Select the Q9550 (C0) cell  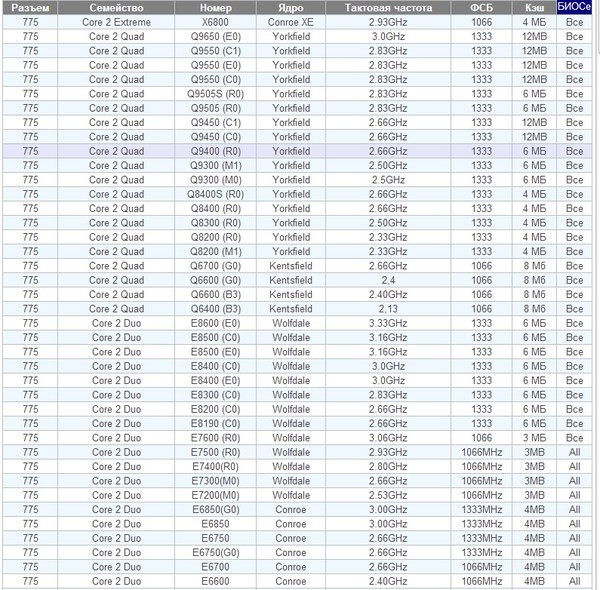coord(215,80)
